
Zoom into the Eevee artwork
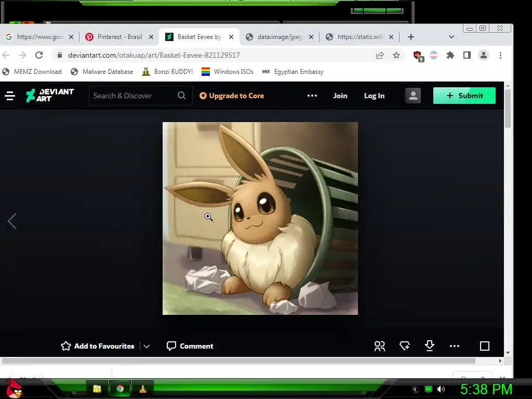260,218
